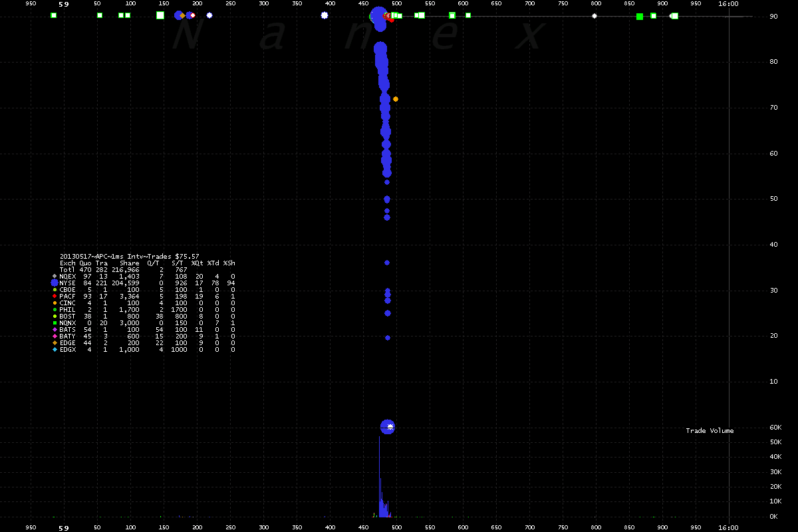Screen dimensions: 798x532
Task: Click the isolated blue dot near price 36
Action: click(387, 263)
